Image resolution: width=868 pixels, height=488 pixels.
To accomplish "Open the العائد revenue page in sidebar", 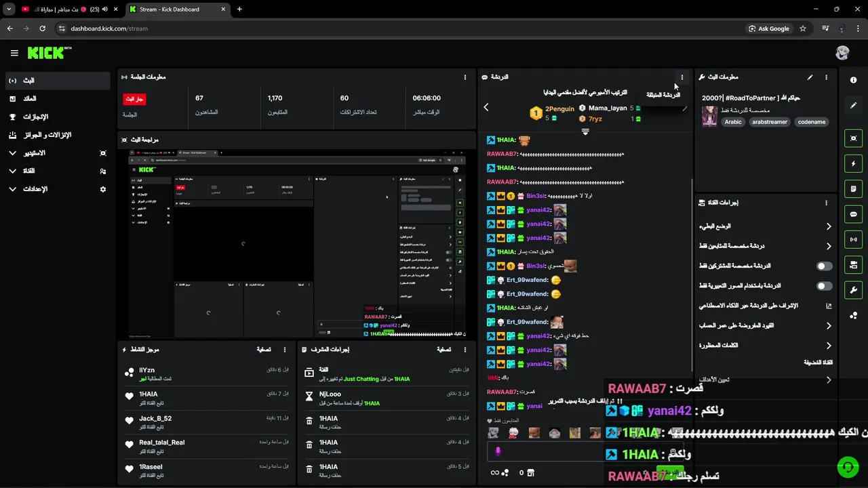I will pos(57,99).
